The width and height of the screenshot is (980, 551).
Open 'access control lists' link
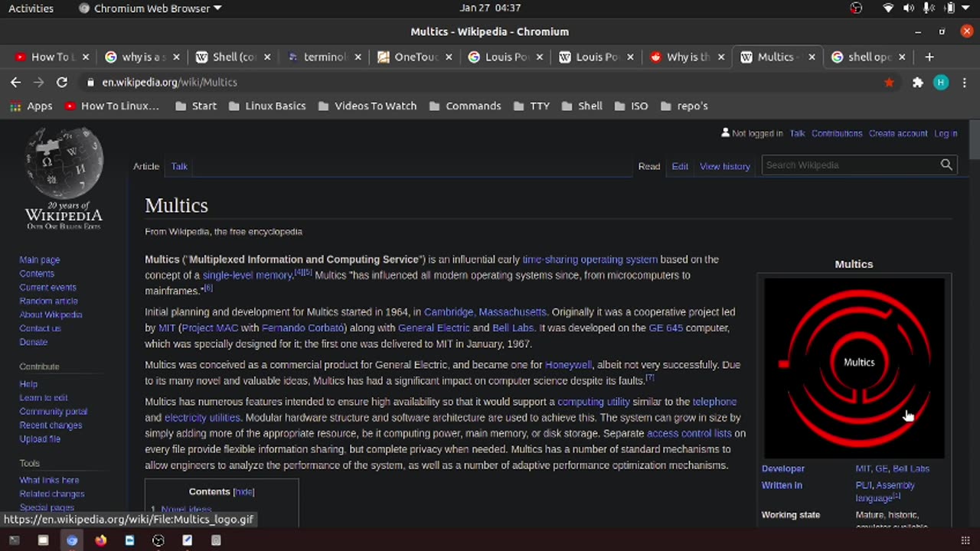point(689,433)
